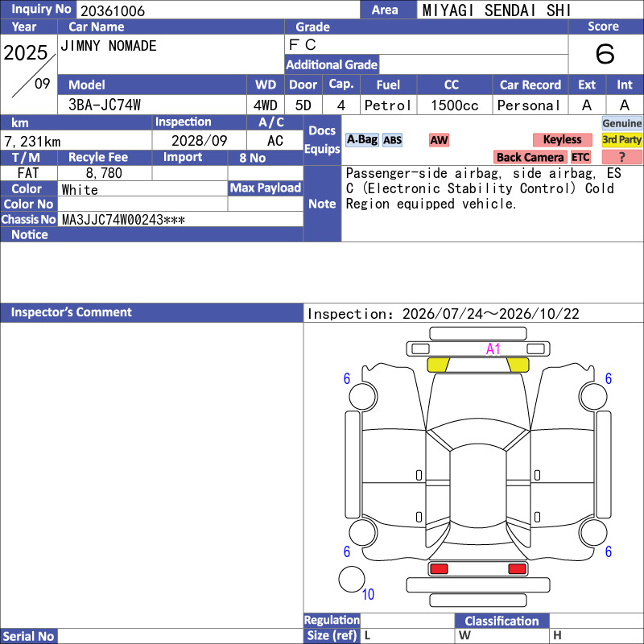644x644 pixels.
Task: Click the red left tail light
Action: (x=439, y=569)
